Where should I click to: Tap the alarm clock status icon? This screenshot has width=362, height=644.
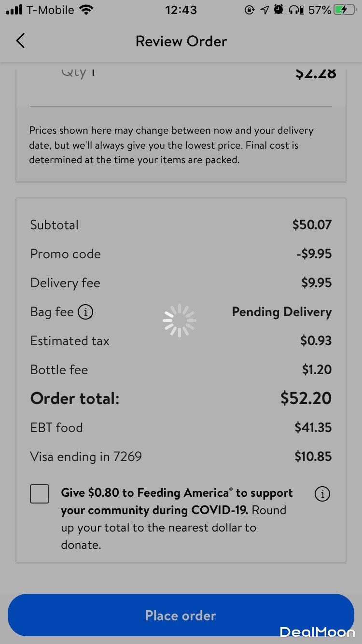278,10
